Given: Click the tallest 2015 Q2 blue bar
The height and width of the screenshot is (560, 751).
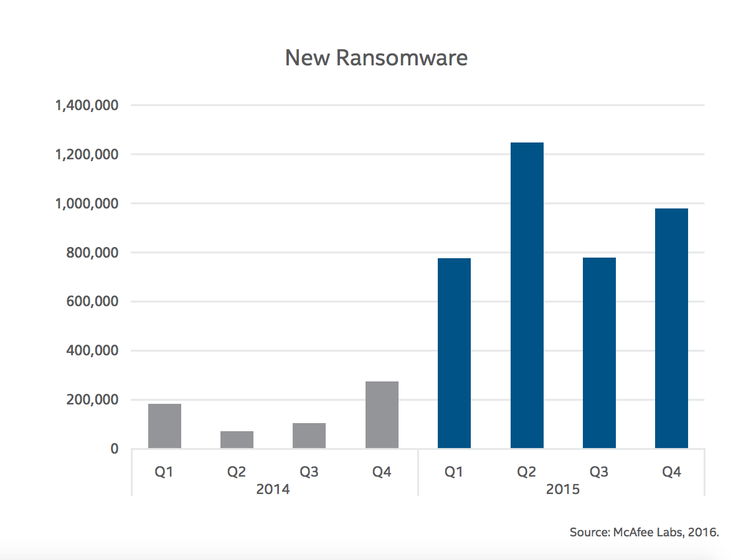Looking at the screenshot, I should click(x=527, y=296).
